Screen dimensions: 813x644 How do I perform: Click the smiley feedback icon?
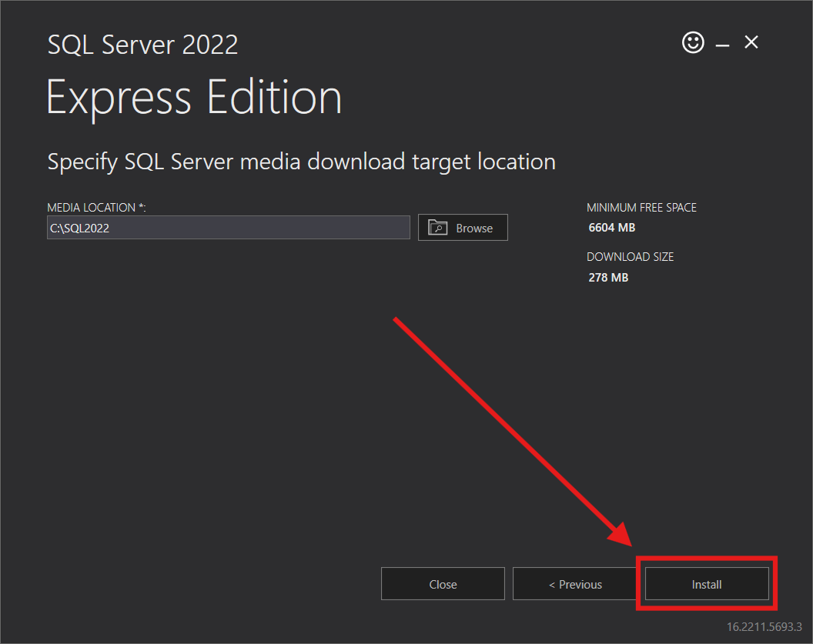pos(693,43)
